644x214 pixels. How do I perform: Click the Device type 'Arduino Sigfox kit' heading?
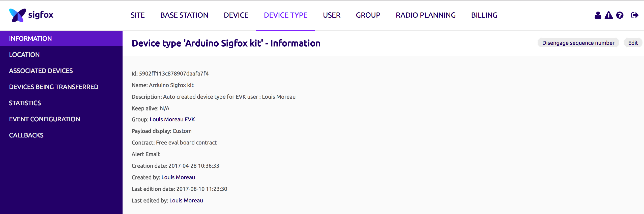click(226, 43)
